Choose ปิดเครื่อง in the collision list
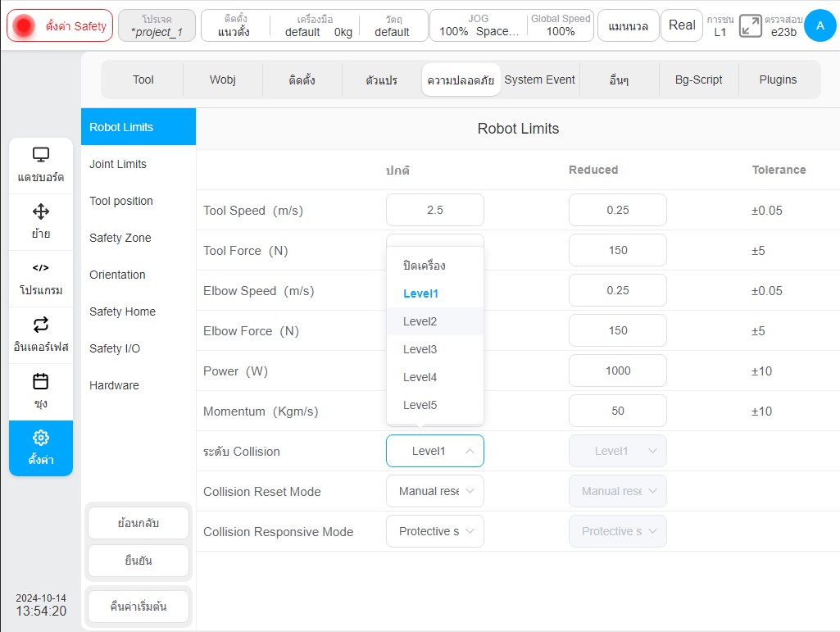840x632 pixels. (x=435, y=266)
